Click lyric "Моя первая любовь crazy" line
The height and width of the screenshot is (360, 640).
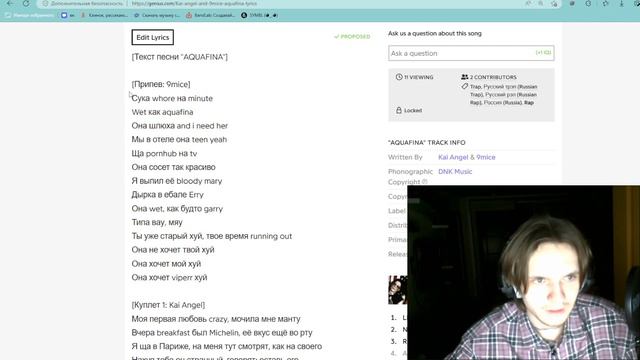pyautogui.click(x=216, y=319)
